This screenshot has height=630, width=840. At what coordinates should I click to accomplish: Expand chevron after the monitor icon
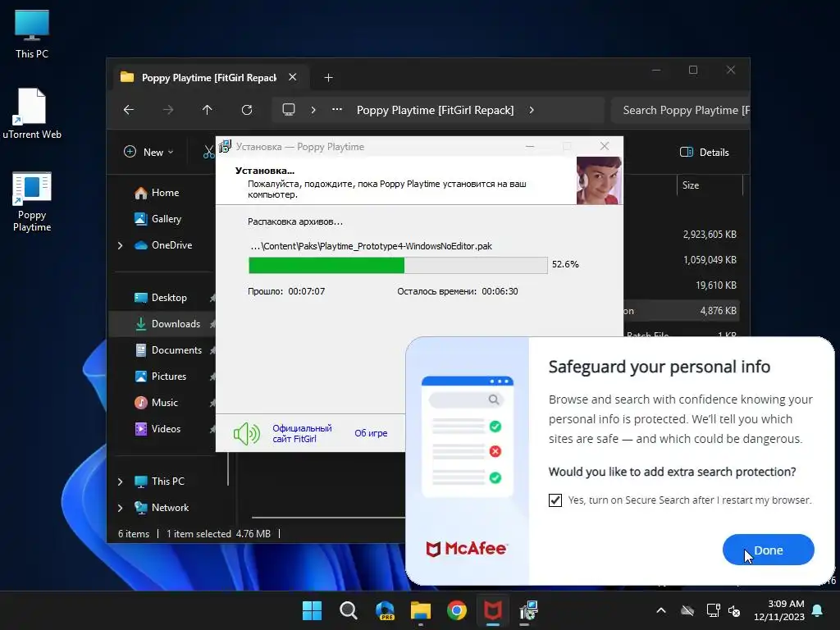[313, 110]
